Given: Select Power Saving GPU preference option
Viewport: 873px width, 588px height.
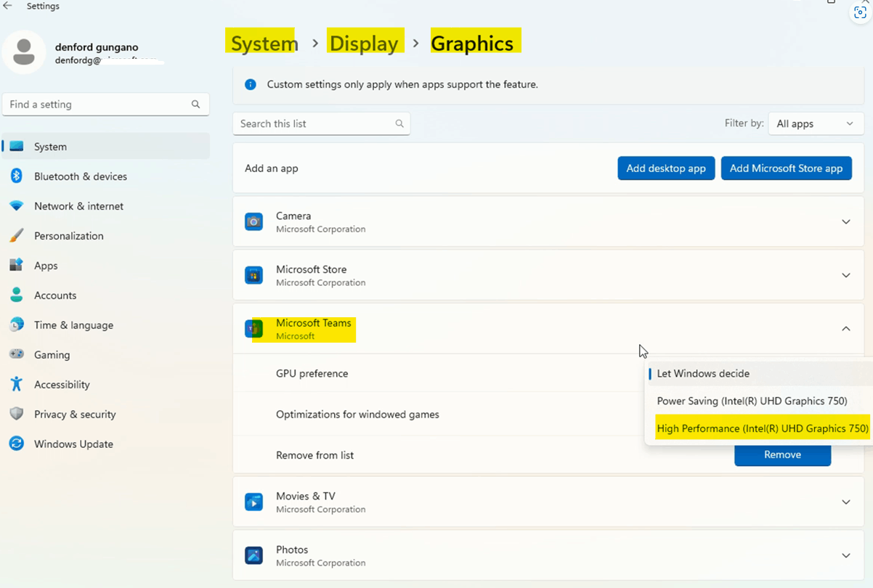Looking at the screenshot, I should click(752, 400).
